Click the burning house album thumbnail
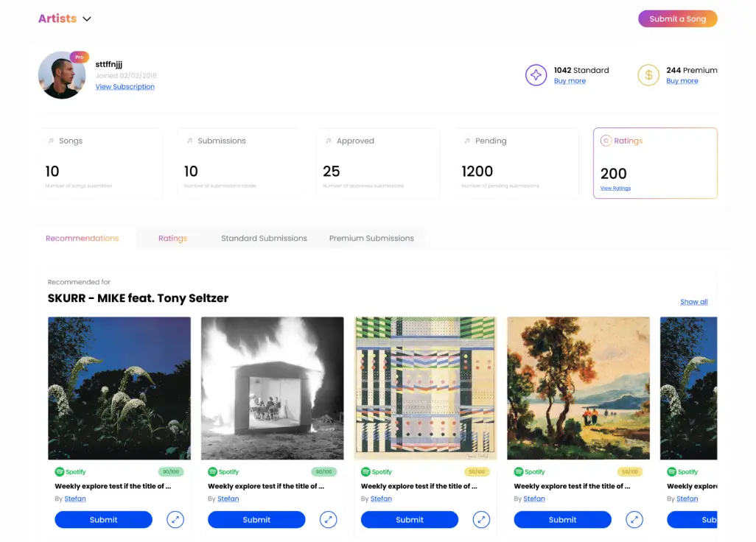756x542 pixels. 272,388
